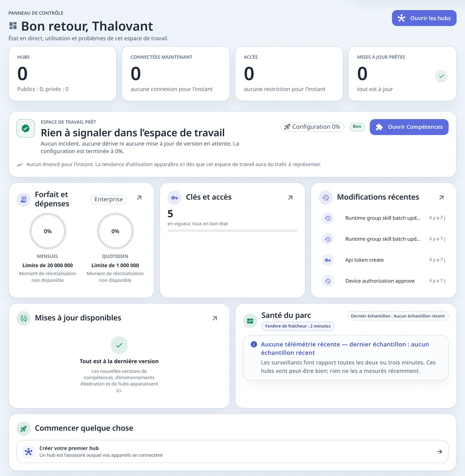The image size is (465, 476).
Task: Click the Santé du parc pulse icon
Action: point(250,321)
